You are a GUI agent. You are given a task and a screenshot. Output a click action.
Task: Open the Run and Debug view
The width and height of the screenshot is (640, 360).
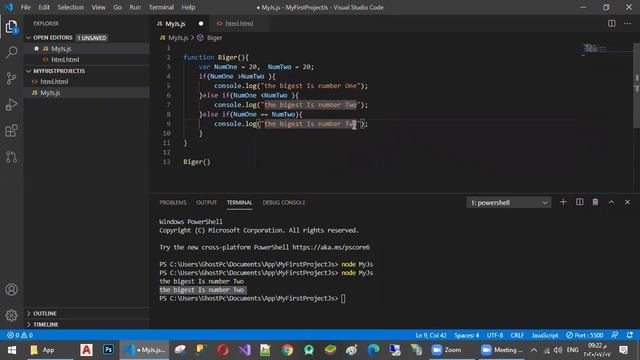coord(11,104)
